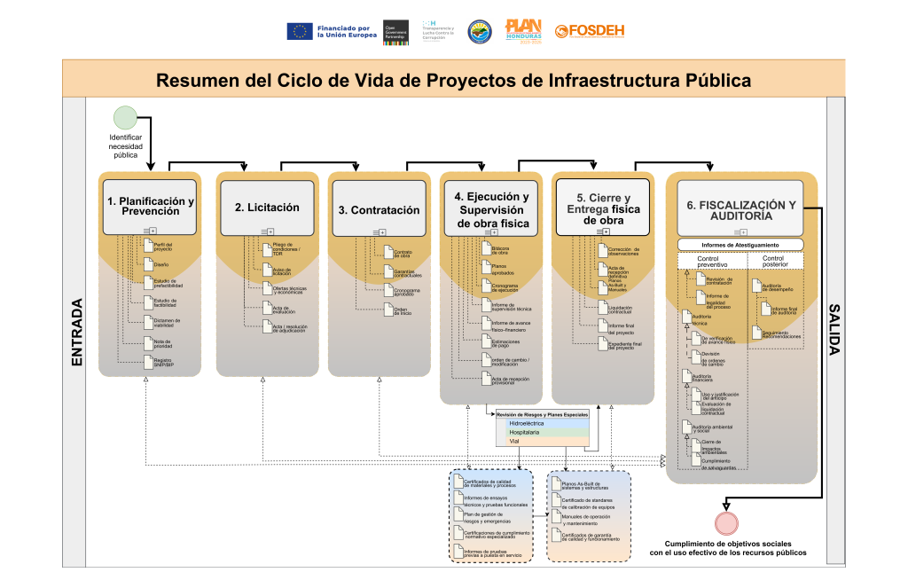
Task: Select the Control preventivo column header
Action: click(712, 262)
